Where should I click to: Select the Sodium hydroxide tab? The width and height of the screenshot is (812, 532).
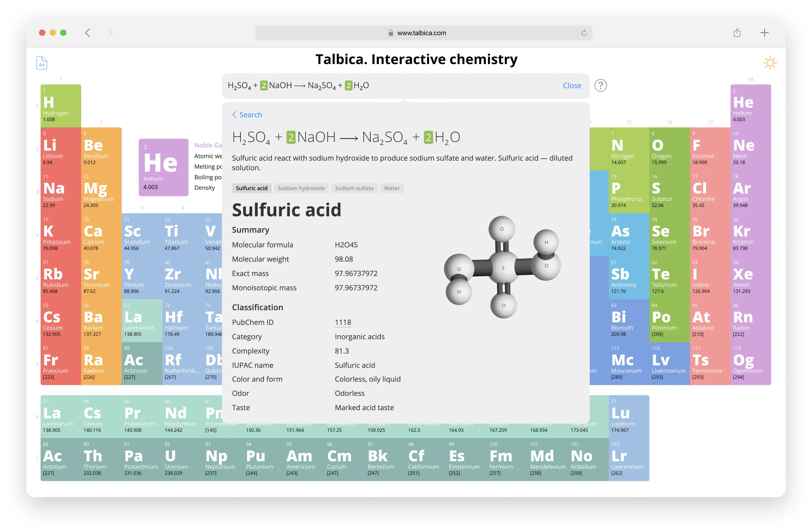click(x=301, y=188)
